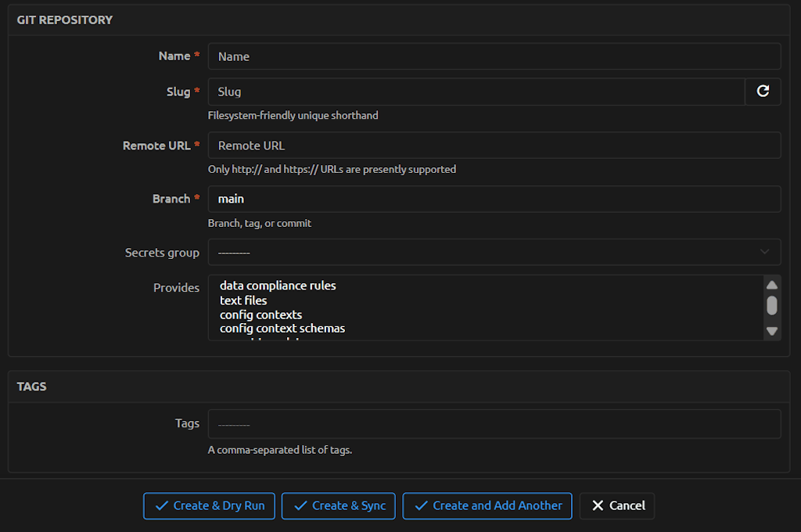Click Provides list scroll up arrow
801x532 pixels.
pyautogui.click(x=772, y=285)
